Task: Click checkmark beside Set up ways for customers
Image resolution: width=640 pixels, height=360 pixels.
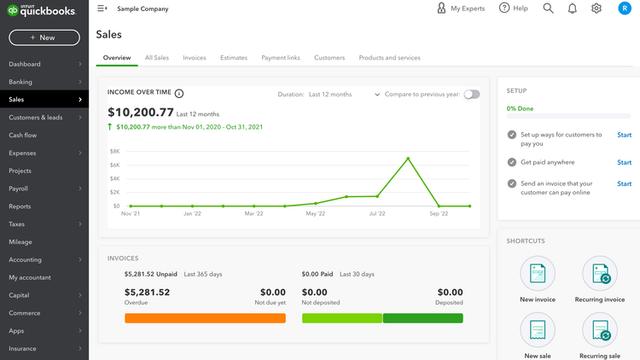Action: pyautogui.click(x=512, y=134)
